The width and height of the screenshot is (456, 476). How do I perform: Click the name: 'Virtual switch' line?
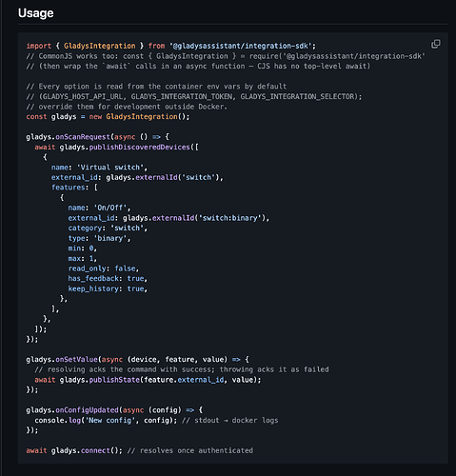[99, 168]
